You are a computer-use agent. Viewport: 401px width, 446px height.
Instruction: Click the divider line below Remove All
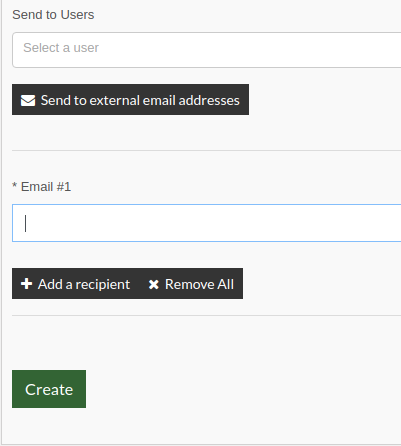(x=207, y=315)
